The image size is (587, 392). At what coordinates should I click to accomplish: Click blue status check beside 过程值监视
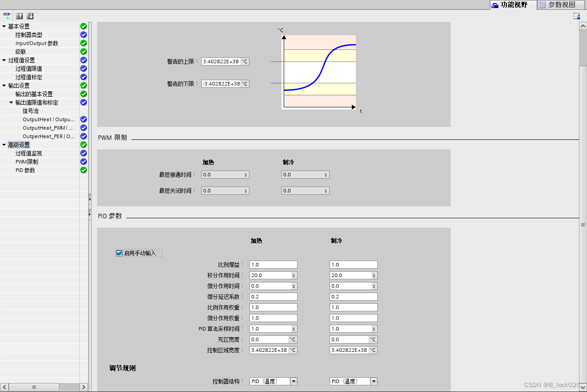coord(83,153)
